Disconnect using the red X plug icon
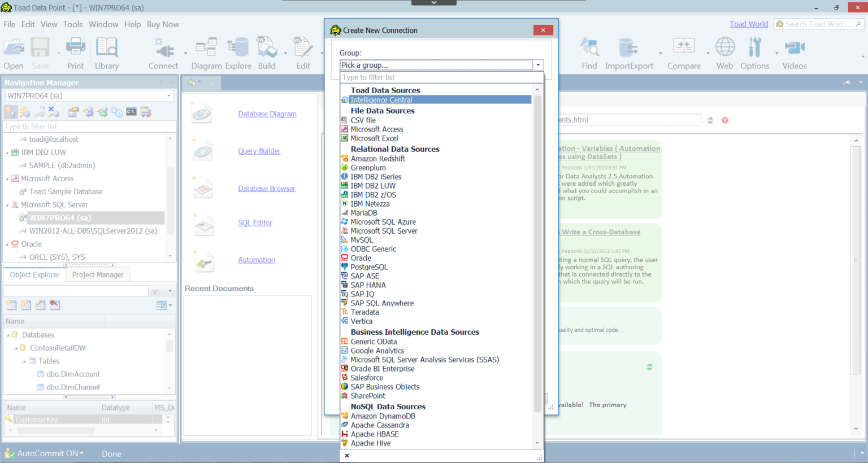This screenshot has width=868, height=463. pos(54,112)
